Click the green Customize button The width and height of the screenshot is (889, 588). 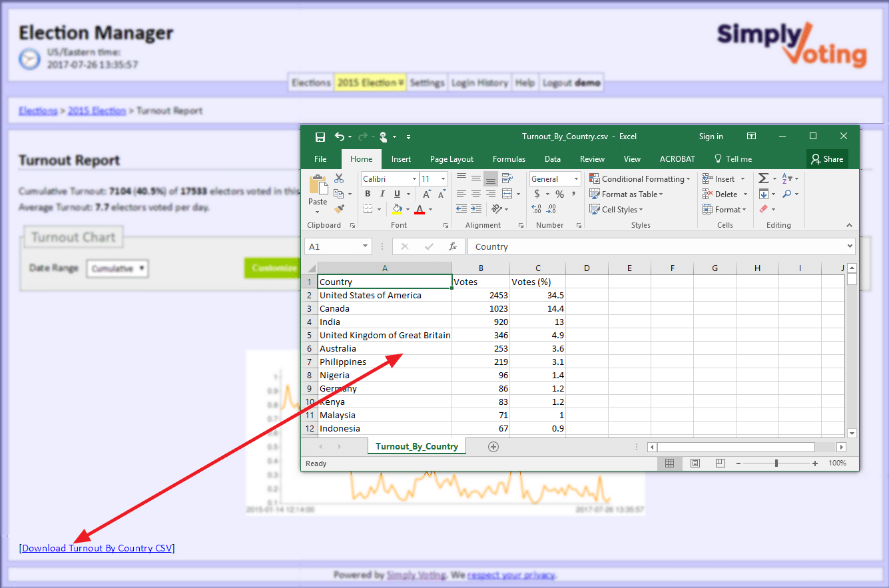click(x=273, y=268)
